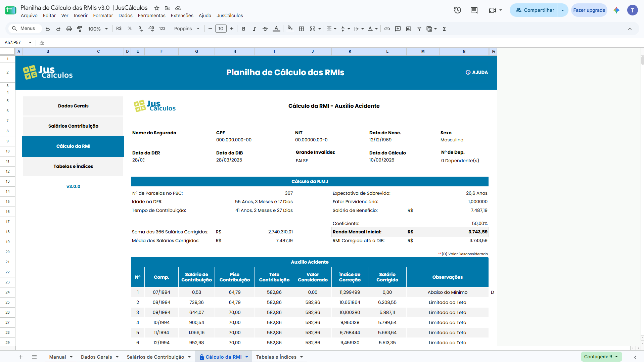The image size is (644, 362).
Task: Open text color picker
Action: 276,29
